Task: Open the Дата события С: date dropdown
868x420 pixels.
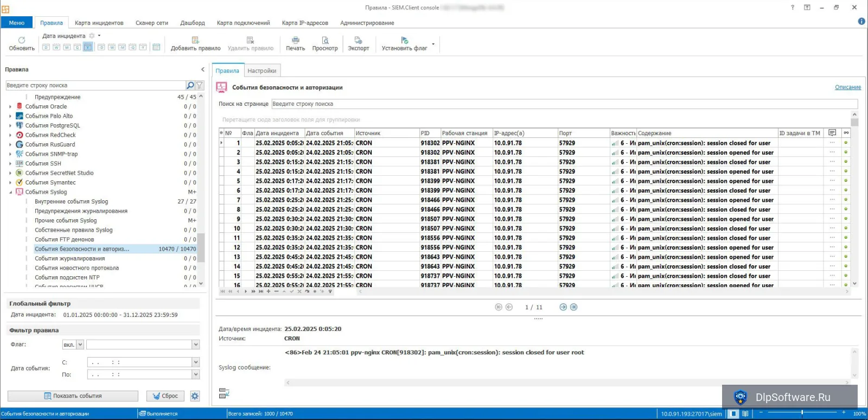Action: click(x=196, y=362)
